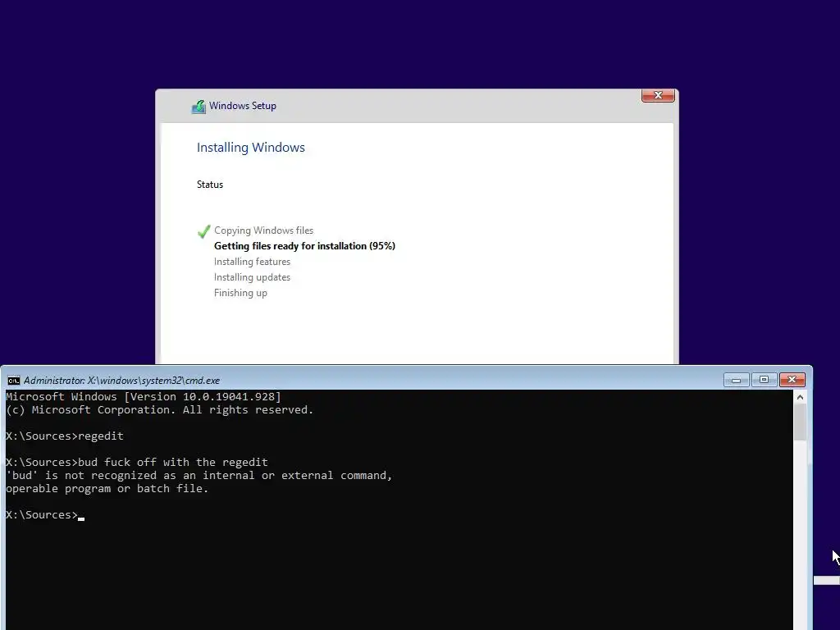Click 'Copying Windows files' status text
This screenshot has height=630, width=840.
(263, 231)
